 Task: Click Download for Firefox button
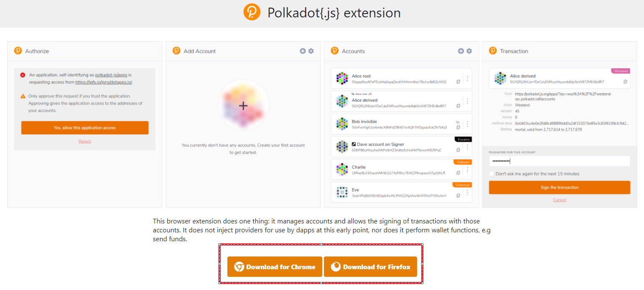(x=370, y=267)
